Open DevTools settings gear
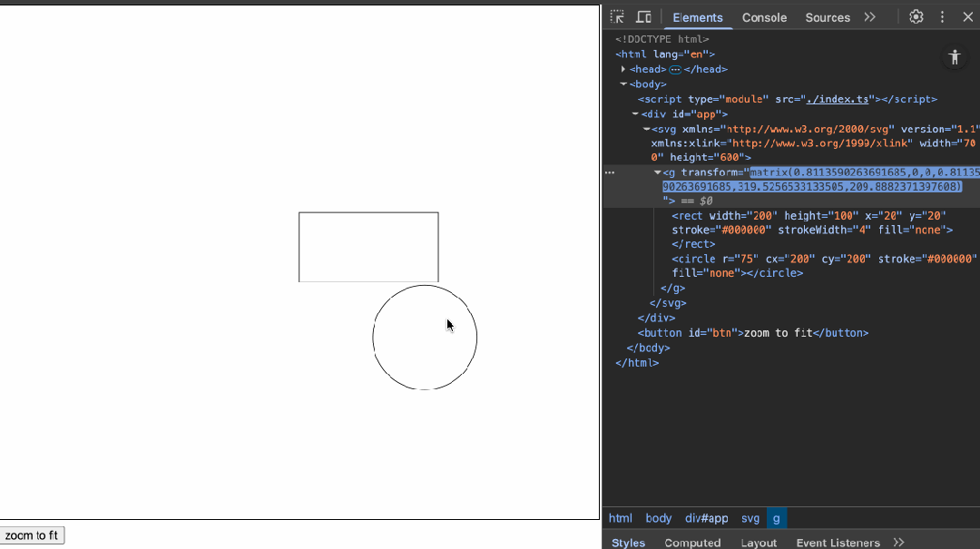Screen dimensions: 980x549 tap(916, 17)
